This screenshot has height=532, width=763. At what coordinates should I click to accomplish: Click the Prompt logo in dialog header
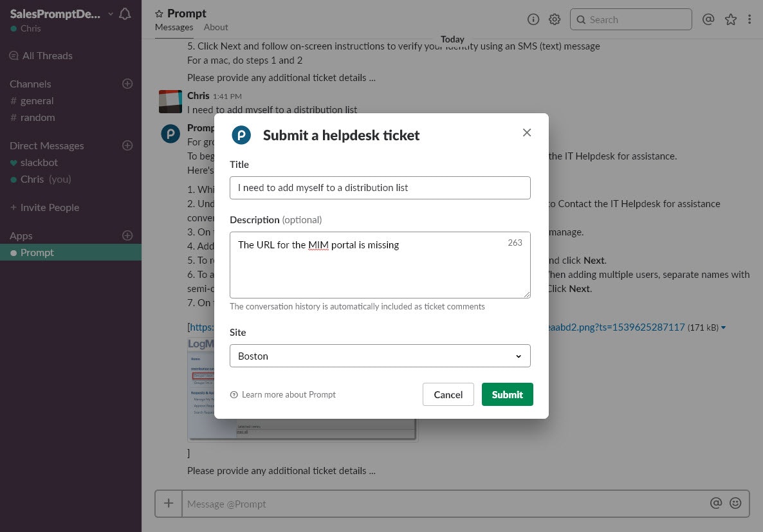tap(241, 135)
